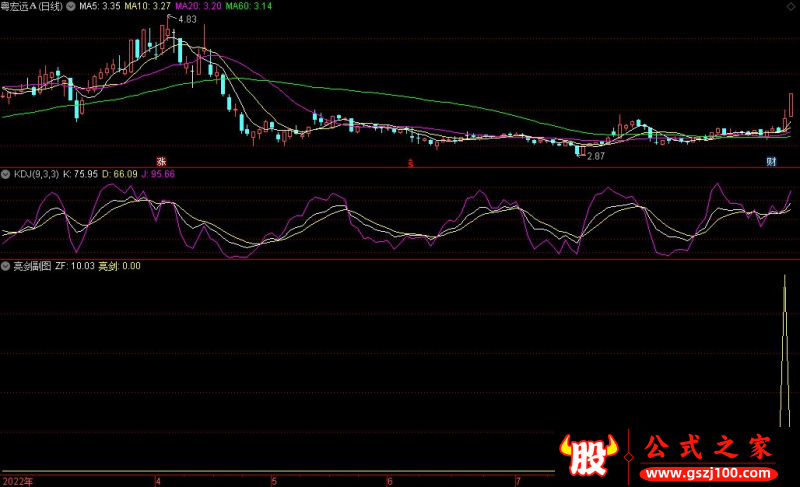Click the red 涨 marker icon
The height and width of the screenshot is (487, 800).
click(160, 161)
